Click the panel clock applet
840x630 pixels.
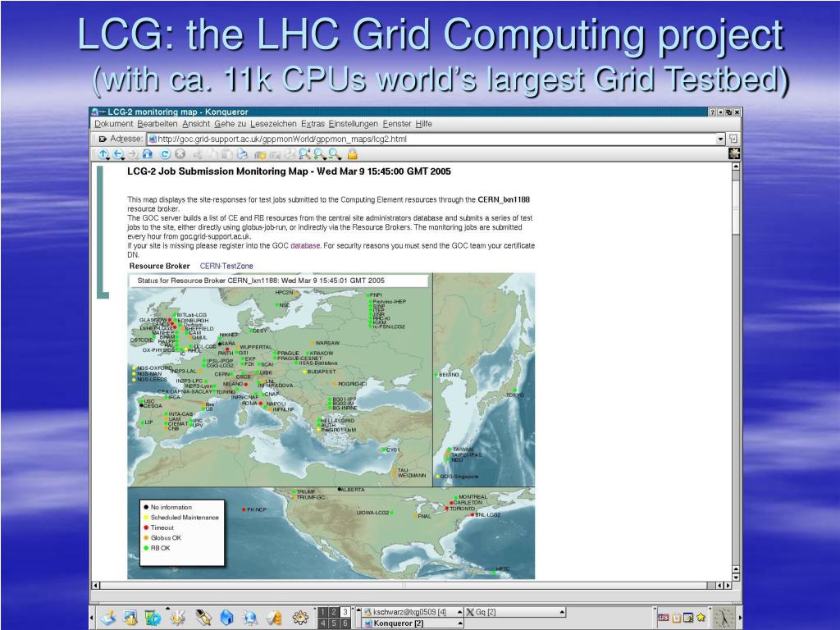(x=724, y=619)
